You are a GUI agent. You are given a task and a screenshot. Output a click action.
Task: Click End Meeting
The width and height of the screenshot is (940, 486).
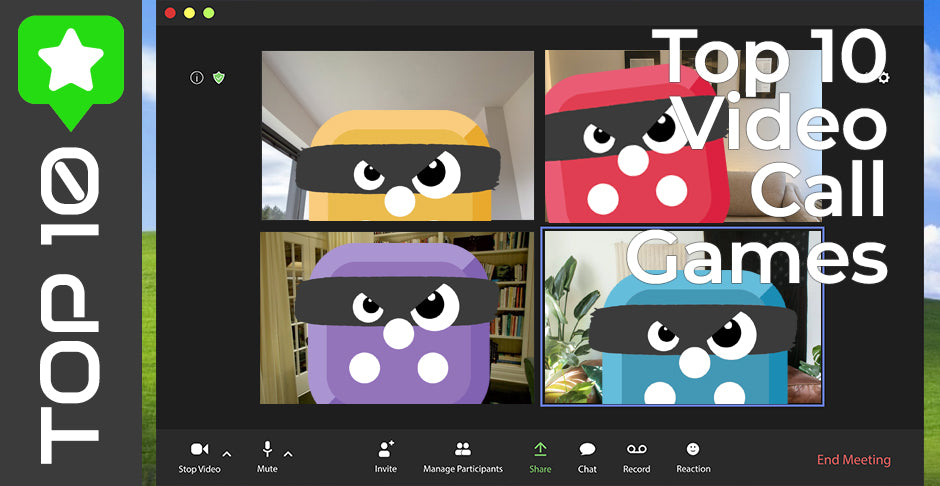[x=854, y=460]
